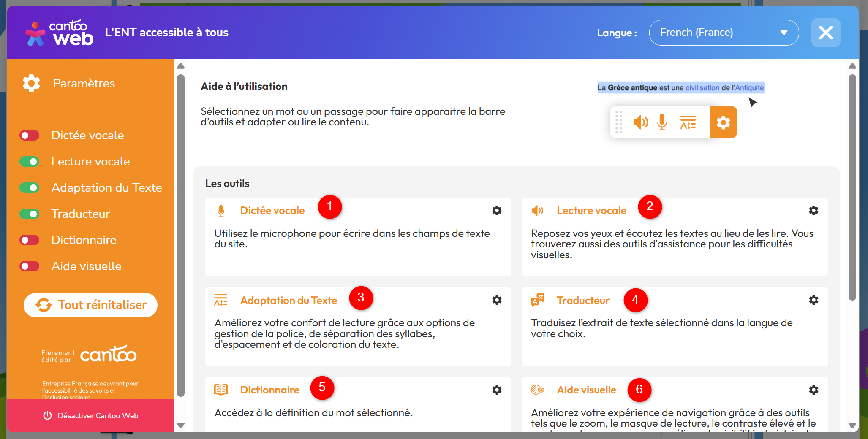Close the Cantoo Web panel

[x=825, y=33]
